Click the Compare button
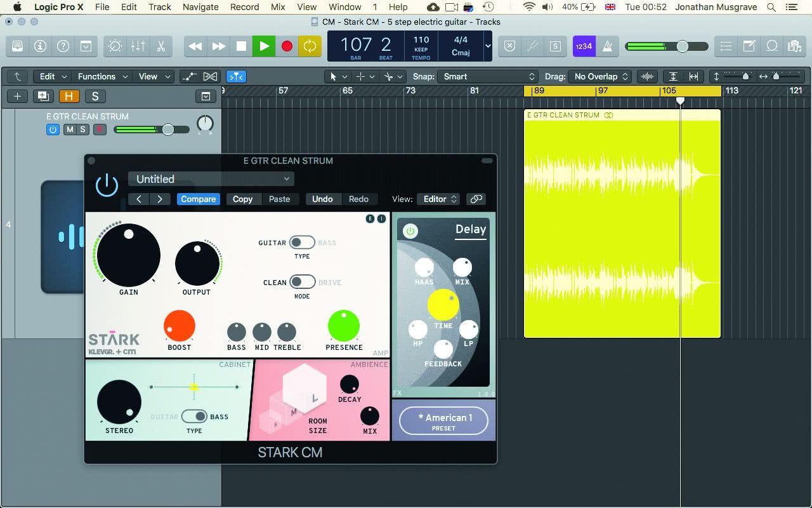Image resolution: width=812 pixels, height=508 pixels. click(199, 199)
